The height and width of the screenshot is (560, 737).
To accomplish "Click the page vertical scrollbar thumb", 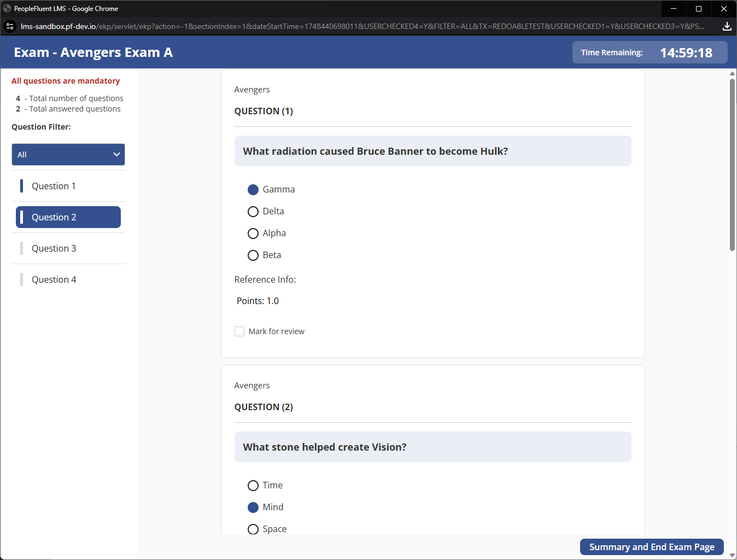I will click(x=732, y=165).
